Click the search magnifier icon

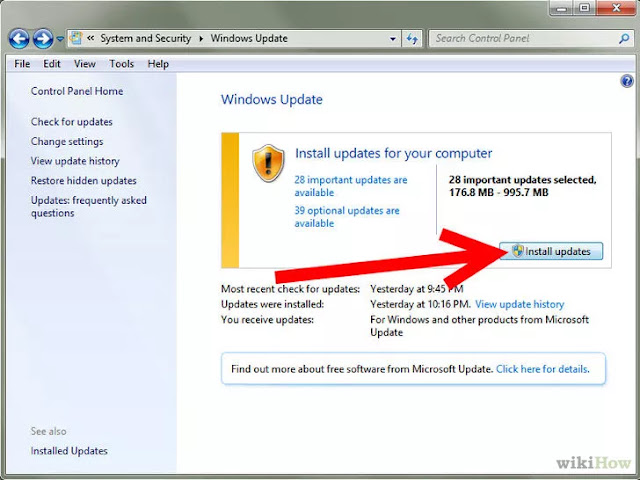624,39
